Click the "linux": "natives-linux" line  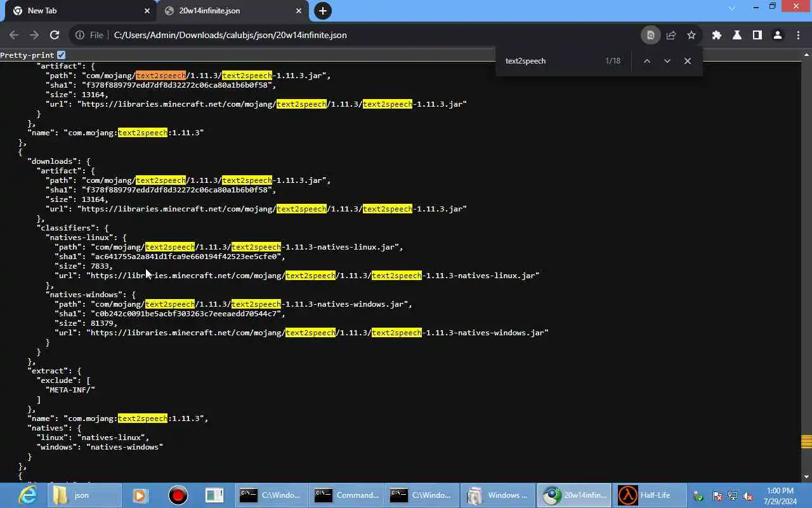[x=93, y=438]
